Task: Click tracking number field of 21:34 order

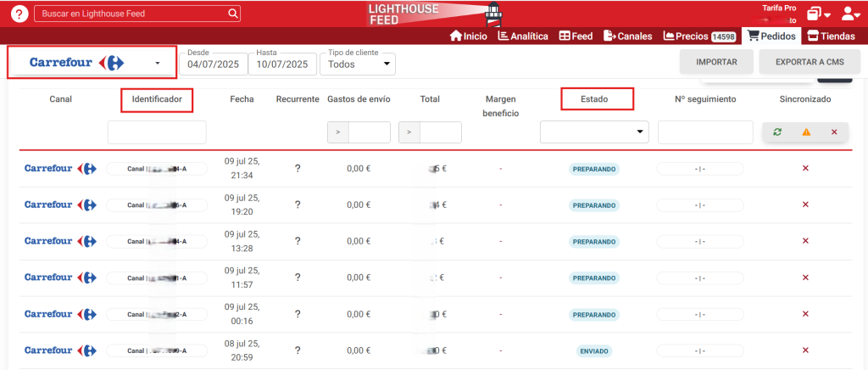Action: 699,169
